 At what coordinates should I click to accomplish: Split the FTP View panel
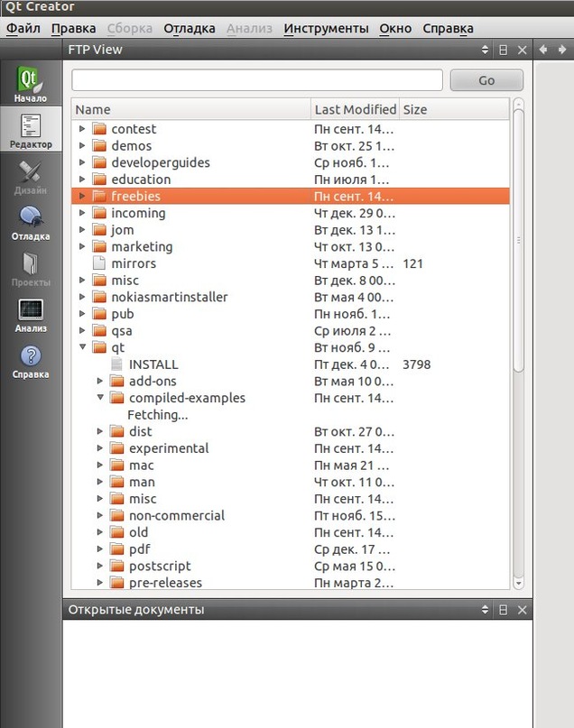503,50
